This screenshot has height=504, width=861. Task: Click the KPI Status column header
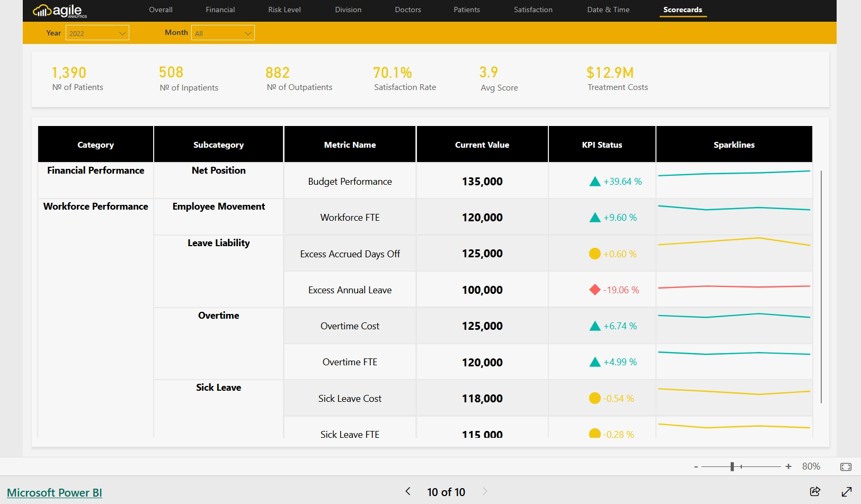point(602,144)
